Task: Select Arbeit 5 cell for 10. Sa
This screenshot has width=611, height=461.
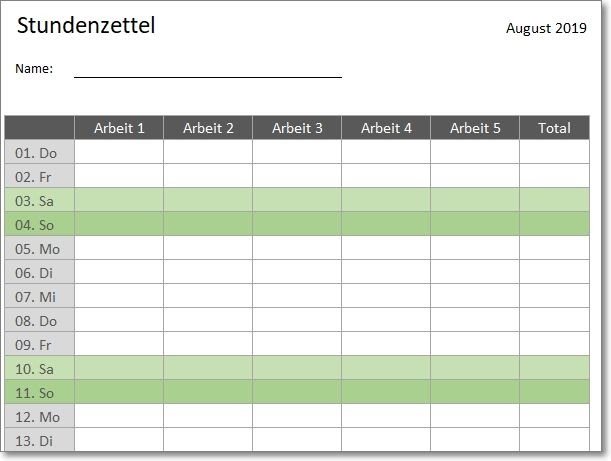Action: coord(475,368)
